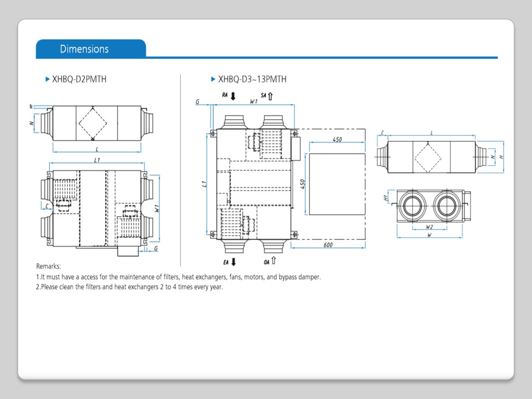
Task: Click the right circular duct opening in front view
Action: tap(447, 206)
